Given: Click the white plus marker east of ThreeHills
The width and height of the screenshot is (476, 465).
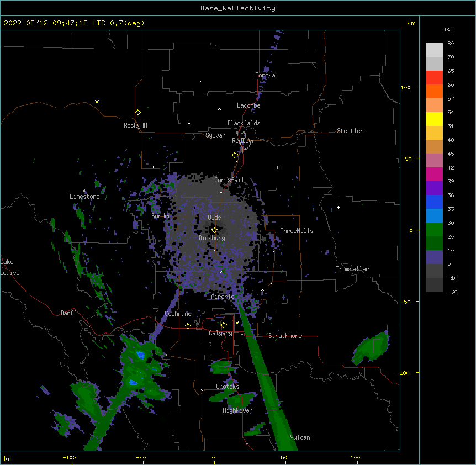Looking at the screenshot, I should coord(338,207).
